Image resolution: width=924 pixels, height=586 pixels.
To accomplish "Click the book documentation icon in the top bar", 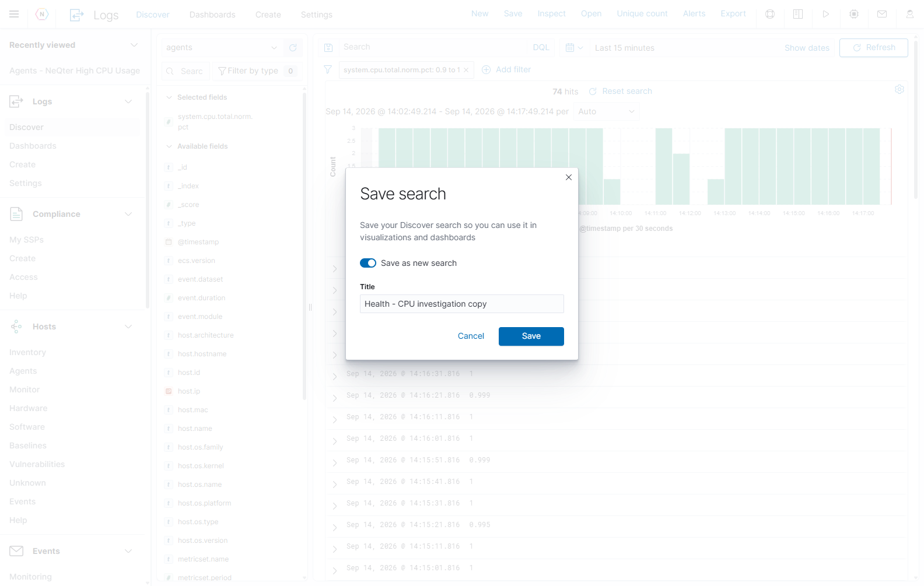I will tap(798, 14).
